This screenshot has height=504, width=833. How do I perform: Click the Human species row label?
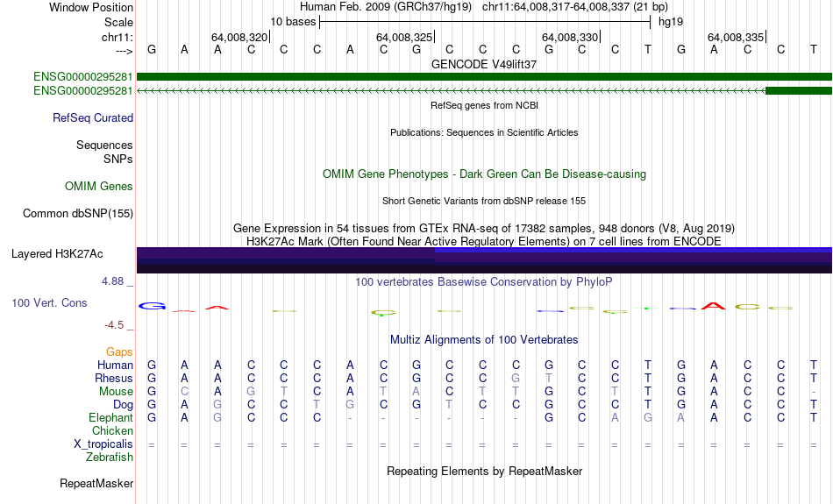tap(115, 365)
